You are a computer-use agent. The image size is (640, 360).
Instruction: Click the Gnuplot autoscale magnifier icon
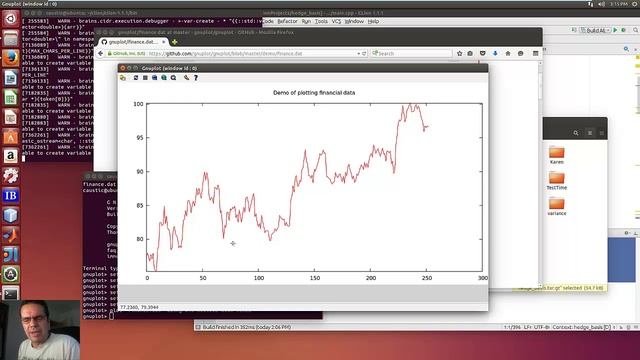173,78
